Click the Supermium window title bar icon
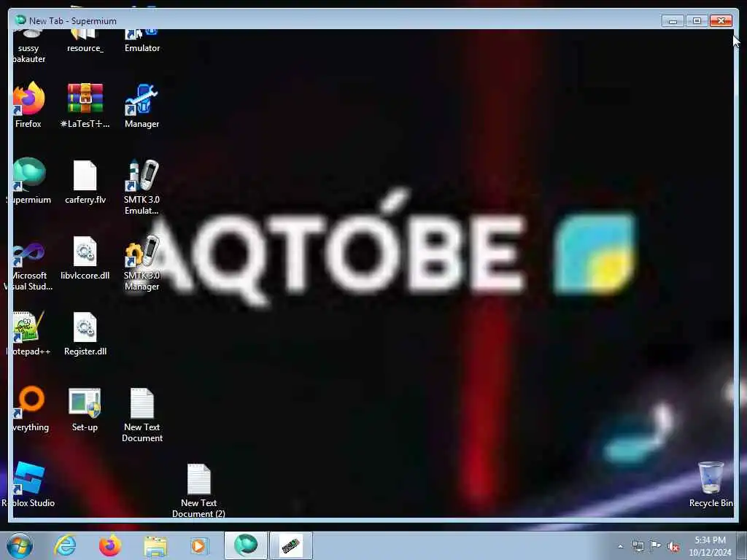 pyautogui.click(x=20, y=20)
